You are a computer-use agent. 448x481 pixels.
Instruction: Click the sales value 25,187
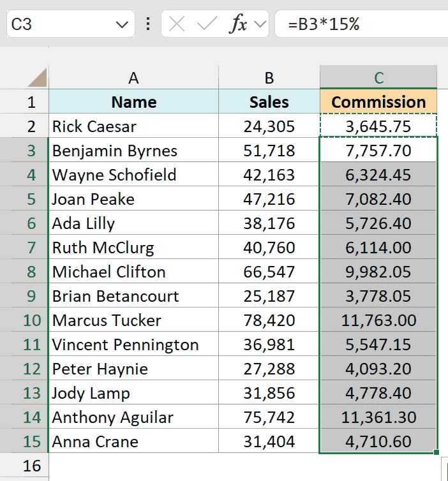(269, 296)
